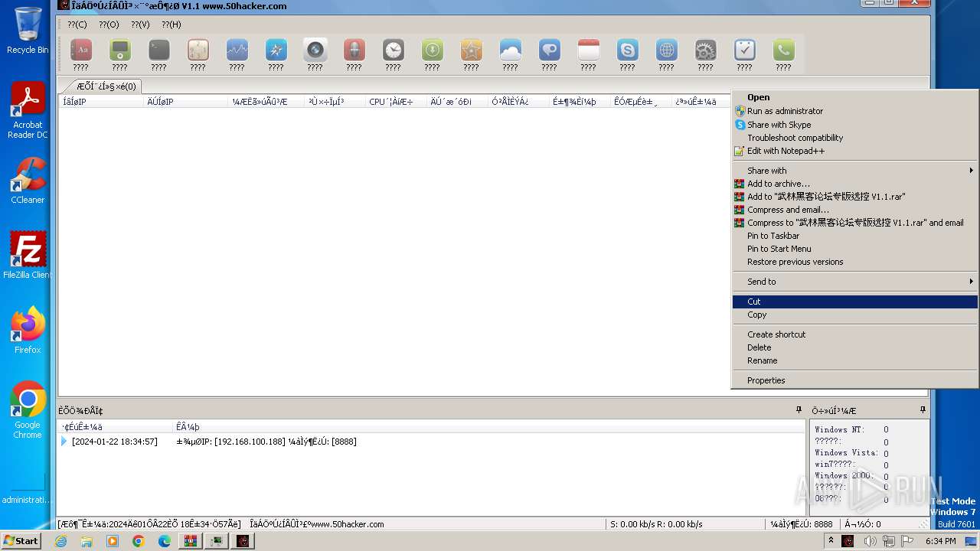Launch Firefox from the desktop

28,330
